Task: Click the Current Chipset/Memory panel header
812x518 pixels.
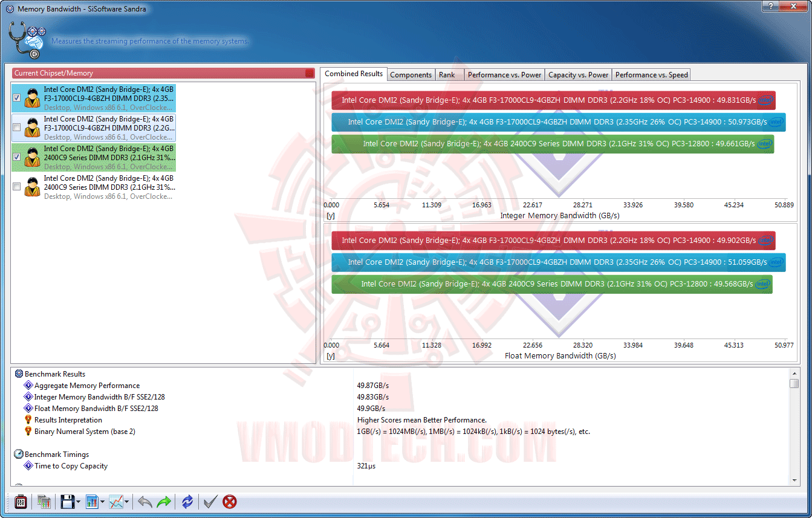Action: (163, 73)
